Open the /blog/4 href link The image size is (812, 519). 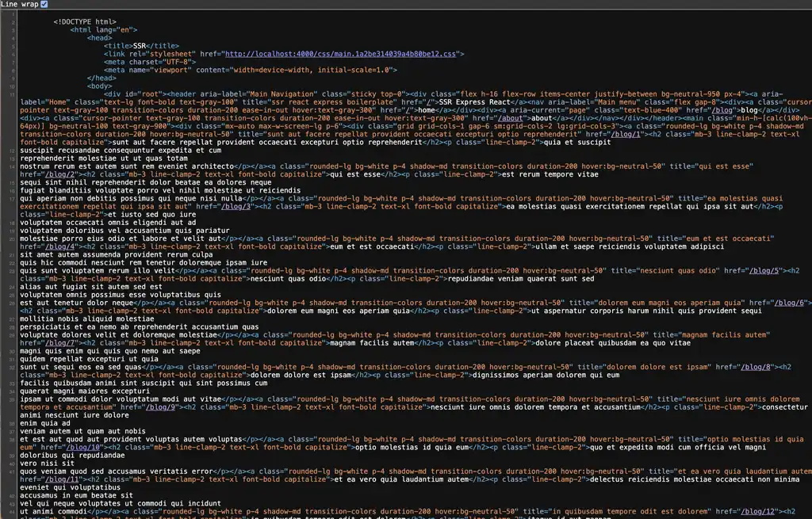[x=59, y=247]
